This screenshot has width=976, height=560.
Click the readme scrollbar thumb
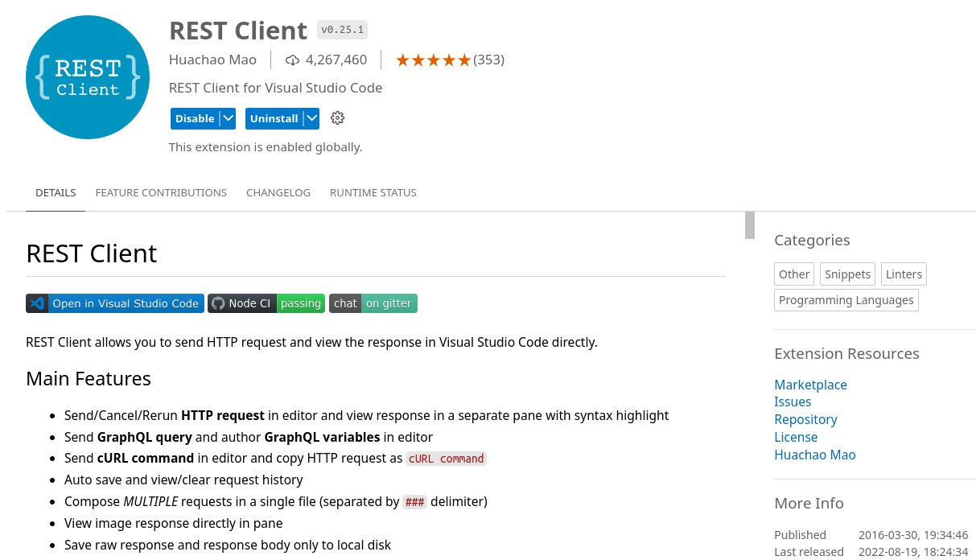click(750, 225)
